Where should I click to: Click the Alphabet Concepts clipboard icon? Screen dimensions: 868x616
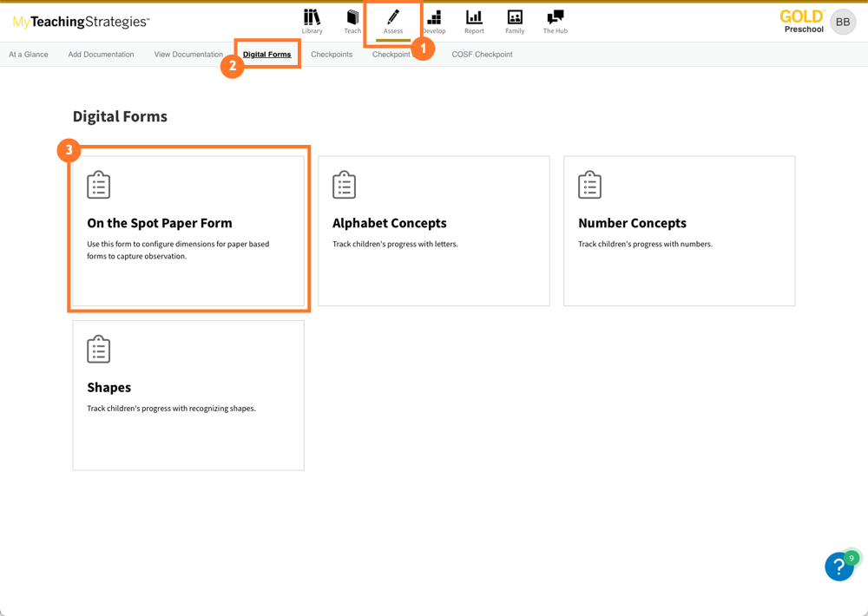coord(345,185)
